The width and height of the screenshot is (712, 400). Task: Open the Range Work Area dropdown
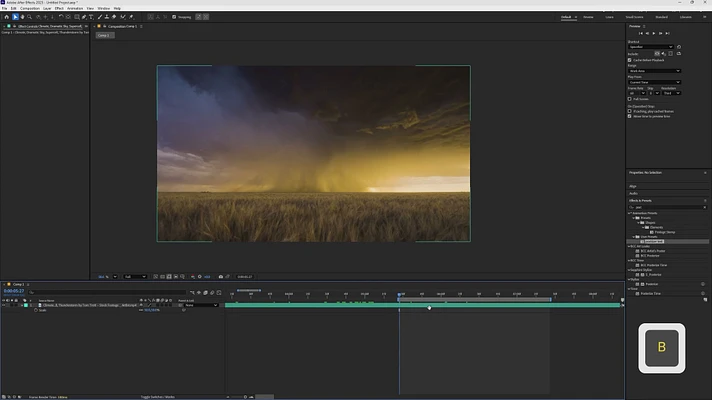click(x=654, y=71)
